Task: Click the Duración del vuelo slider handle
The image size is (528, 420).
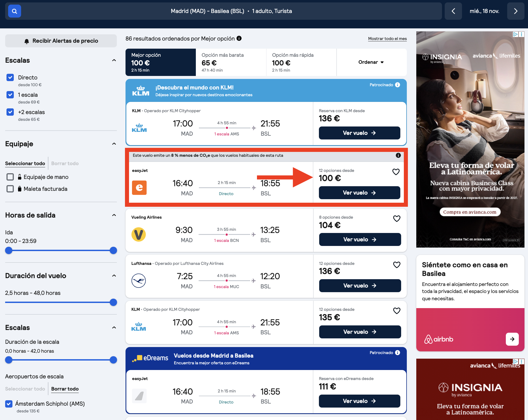Action: pyautogui.click(x=113, y=302)
